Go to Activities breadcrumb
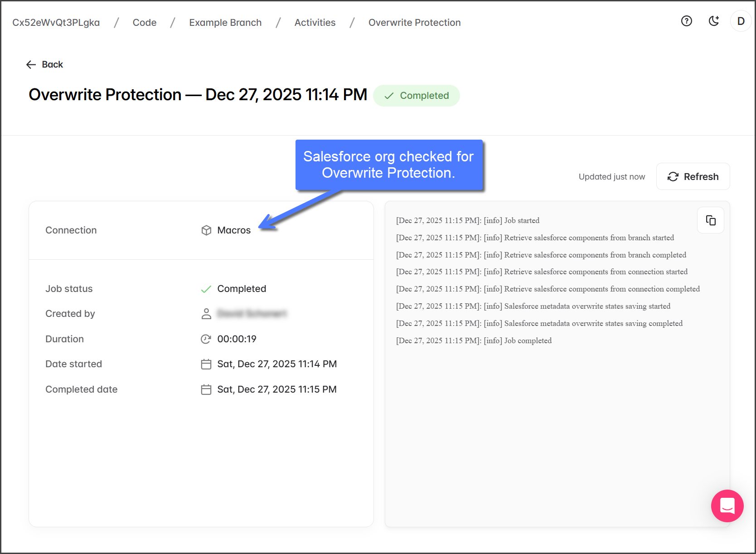Viewport: 756px width, 554px height. [315, 23]
